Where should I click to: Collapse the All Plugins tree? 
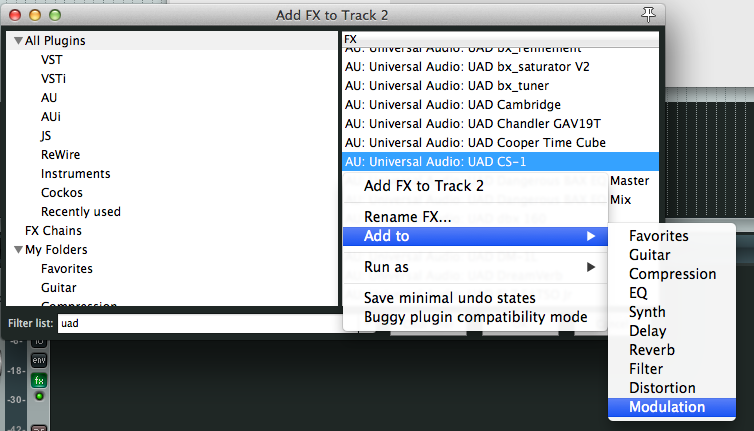click(x=18, y=41)
